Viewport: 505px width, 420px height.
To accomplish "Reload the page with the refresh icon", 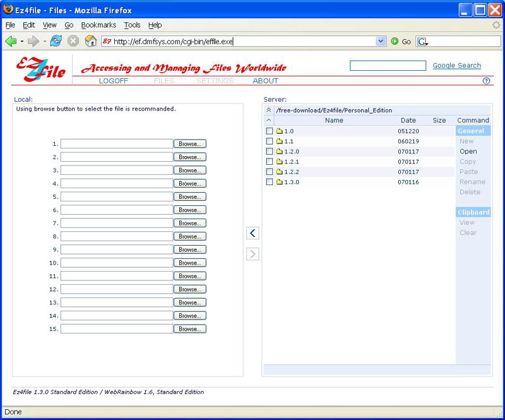I will [56, 40].
